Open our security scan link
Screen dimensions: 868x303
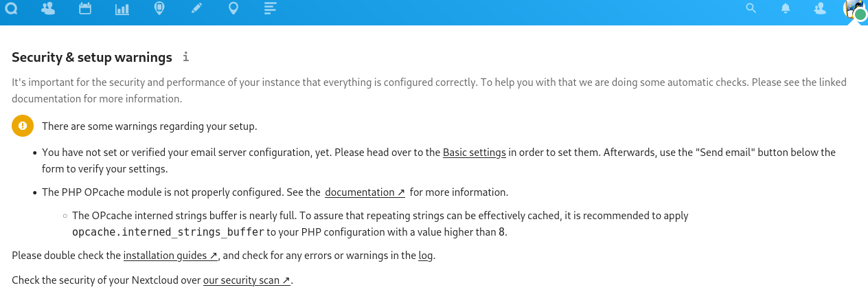247,280
